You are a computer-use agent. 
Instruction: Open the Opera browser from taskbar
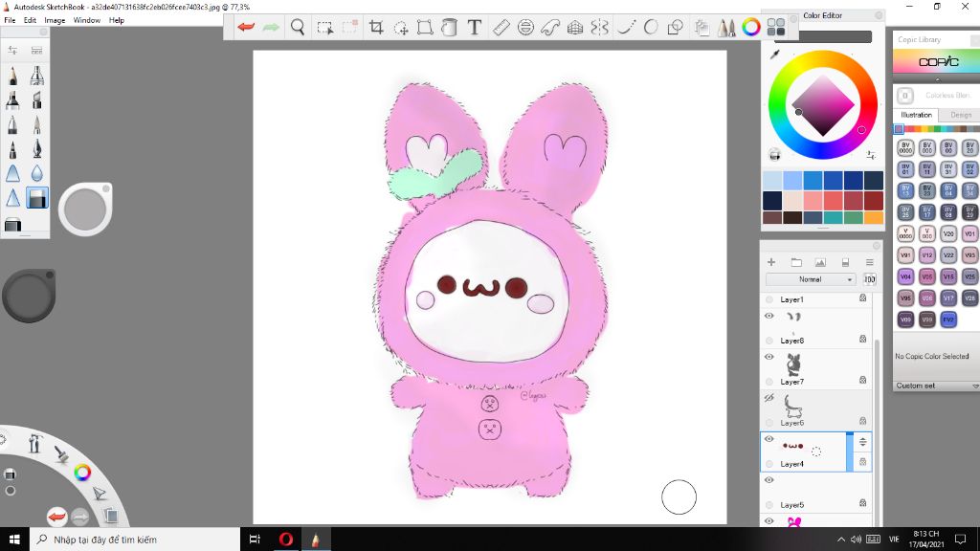(x=285, y=540)
